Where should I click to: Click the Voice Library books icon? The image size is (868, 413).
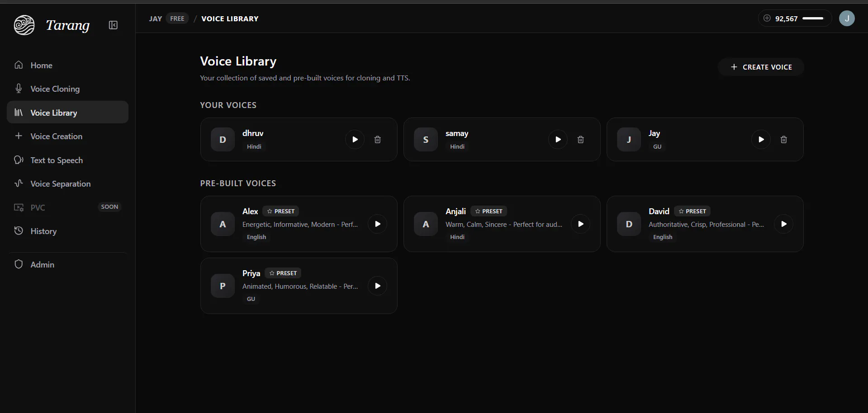pyautogui.click(x=19, y=113)
